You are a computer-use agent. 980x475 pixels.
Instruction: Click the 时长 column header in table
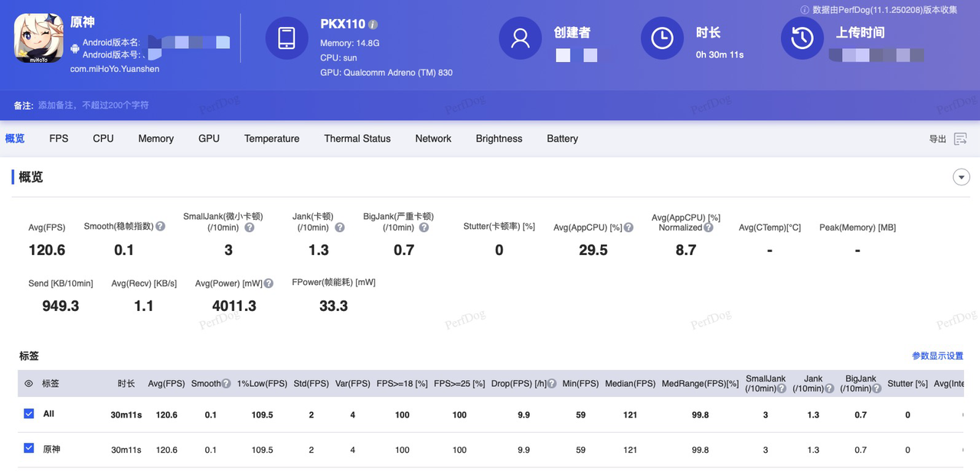(126, 384)
